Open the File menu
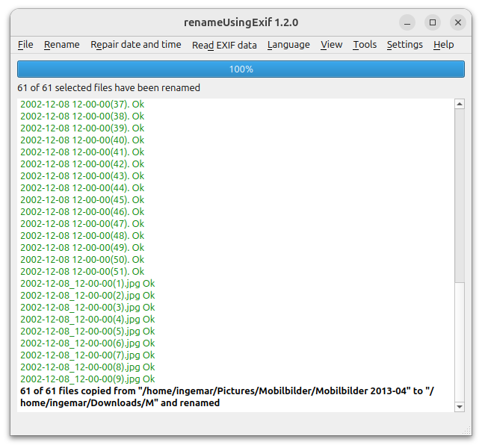Image resolution: width=482 pixels, height=448 pixels. pyautogui.click(x=25, y=45)
